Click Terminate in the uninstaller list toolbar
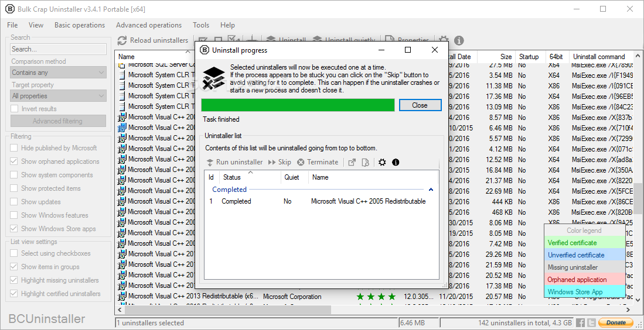The height and width of the screenshot is (330, 644). click(x=318, y=162)
